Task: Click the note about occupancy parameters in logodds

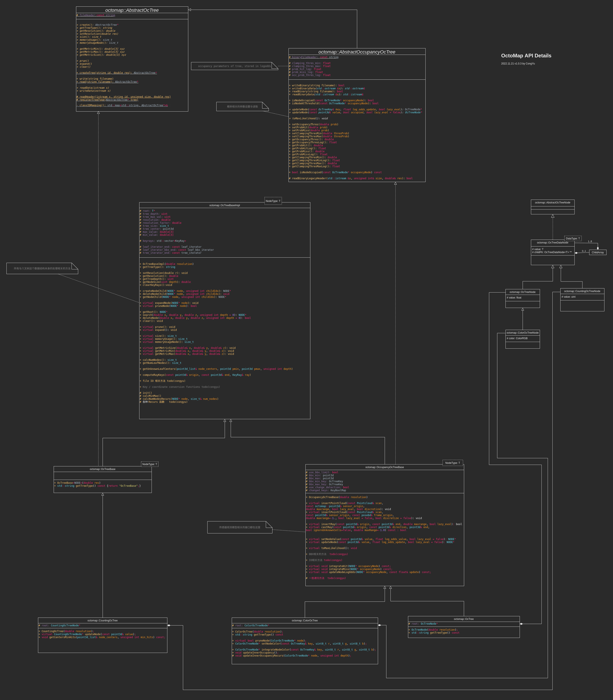Action: (234, 66)
